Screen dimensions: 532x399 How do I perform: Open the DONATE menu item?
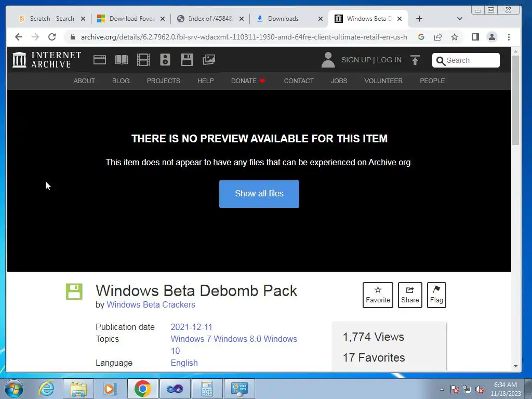[248, 81]
